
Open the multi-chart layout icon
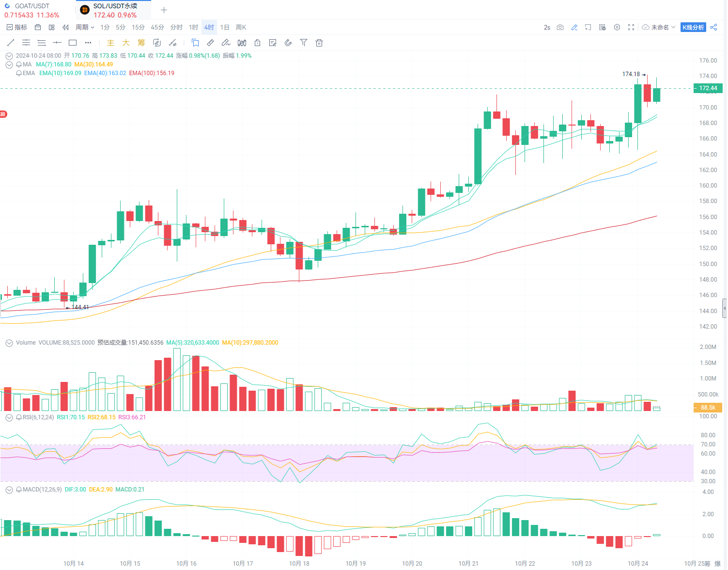(x=51, y=27)
